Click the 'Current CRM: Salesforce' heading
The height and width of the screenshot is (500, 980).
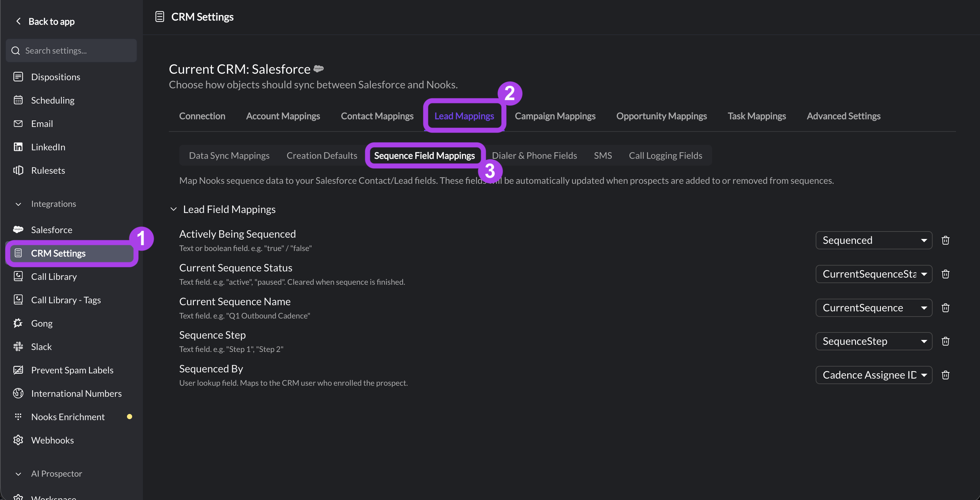(x=240, y=69)
